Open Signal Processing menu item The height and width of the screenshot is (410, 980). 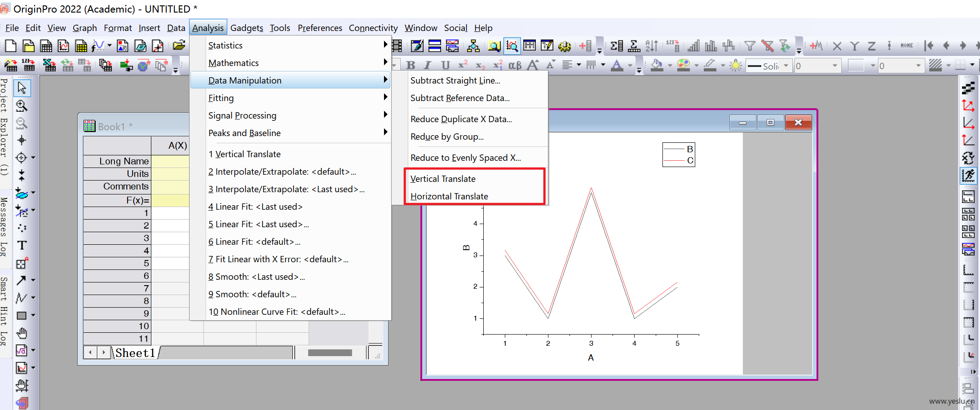point(290,115)
